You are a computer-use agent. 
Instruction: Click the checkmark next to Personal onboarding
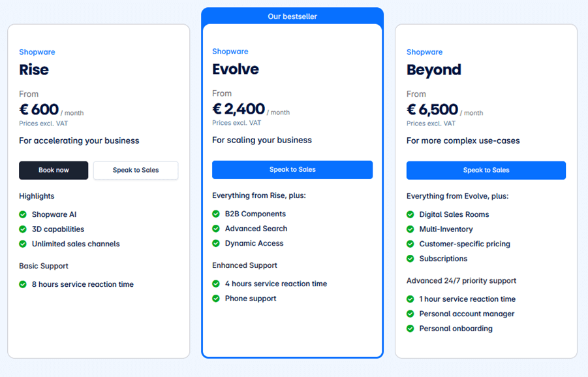410,329
